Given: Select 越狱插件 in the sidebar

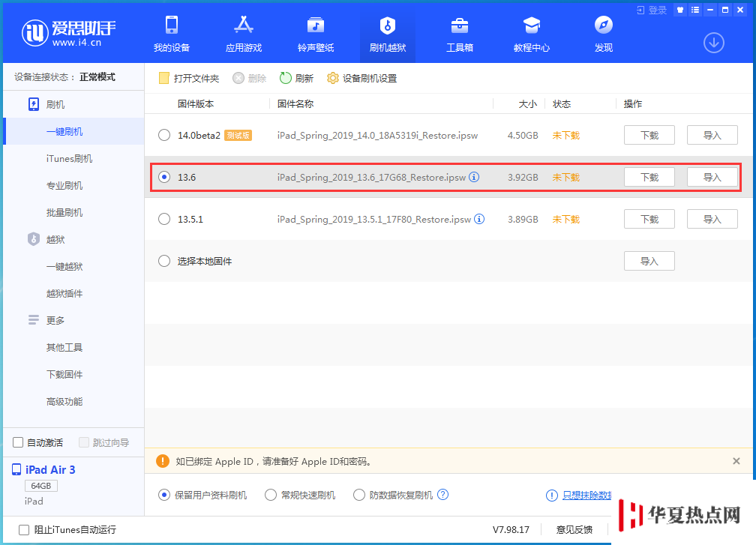Looking at the screenshot, I should 64,293.
